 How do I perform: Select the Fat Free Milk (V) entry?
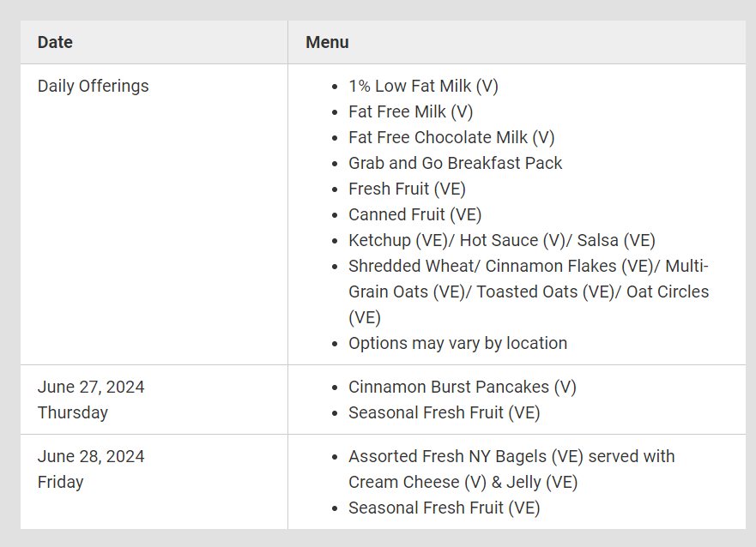[411, 111]
